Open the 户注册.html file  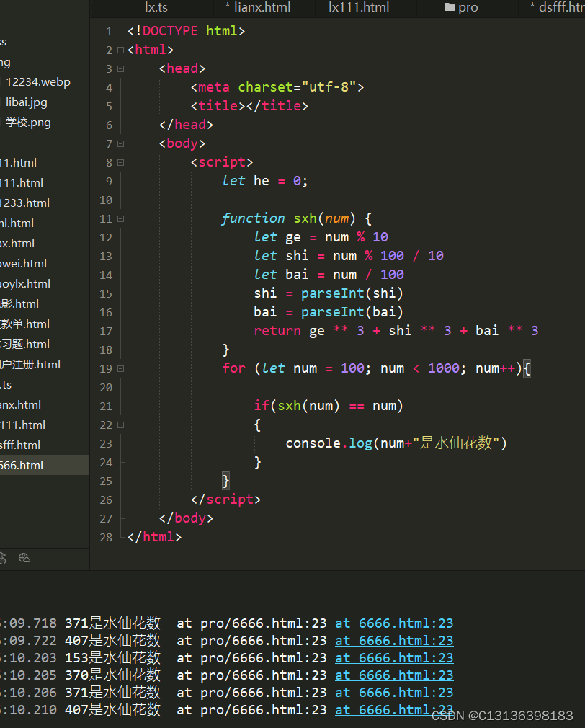coord(30,365)
